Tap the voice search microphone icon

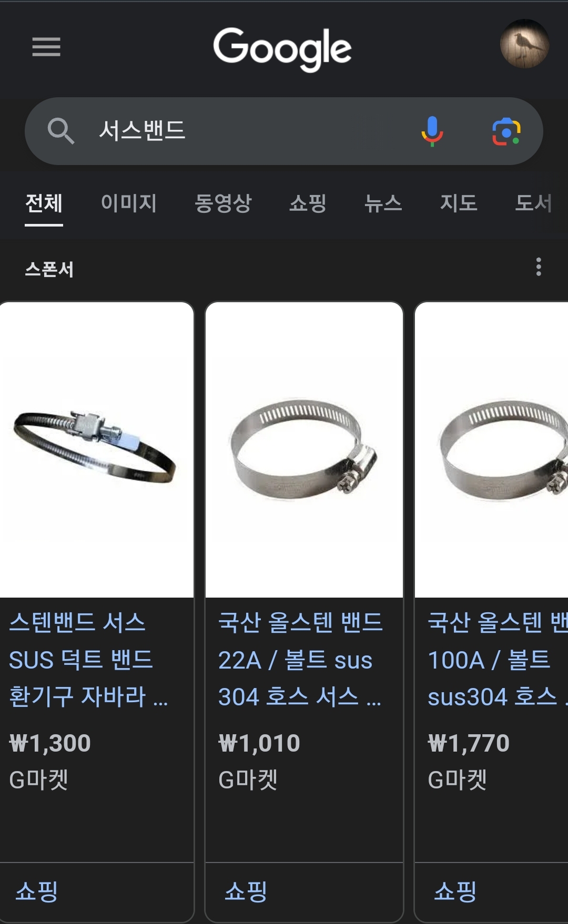coord(432,131)
